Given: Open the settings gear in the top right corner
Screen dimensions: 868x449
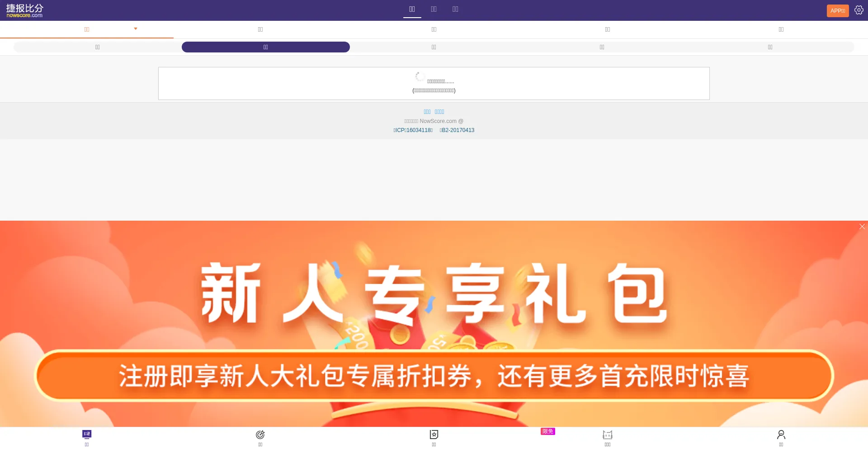Looking at the screenshot, I should (859, 9).
